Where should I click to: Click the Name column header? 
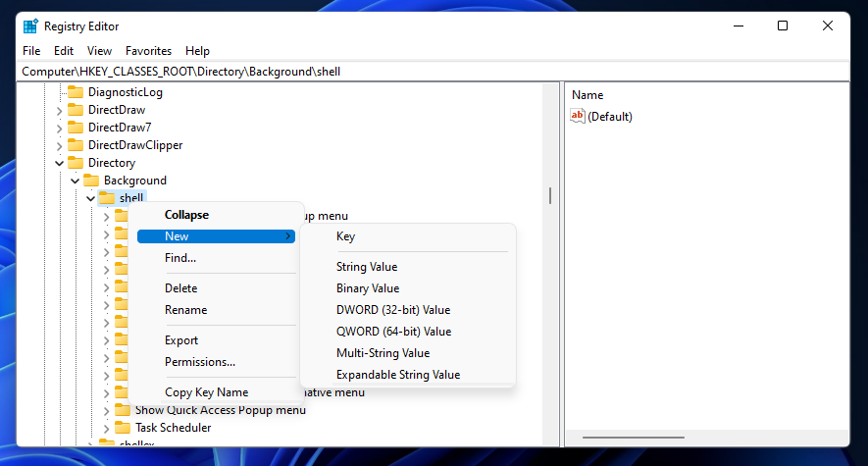tap(587, 95)
